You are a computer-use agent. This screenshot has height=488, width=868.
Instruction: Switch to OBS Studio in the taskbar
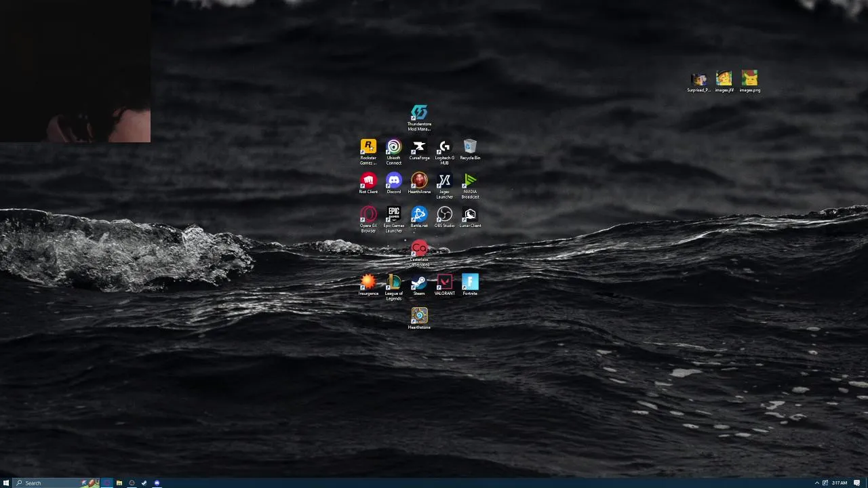click(x=132, y=483)
